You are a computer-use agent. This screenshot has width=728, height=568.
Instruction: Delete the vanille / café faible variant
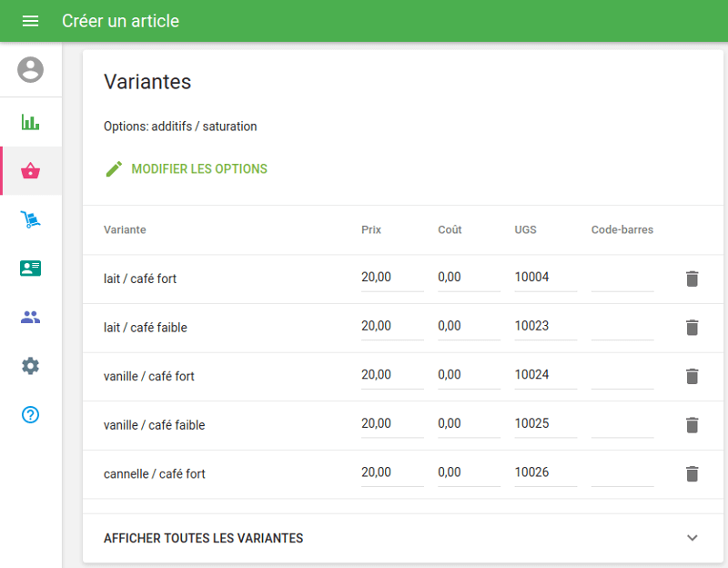point(693,425)
